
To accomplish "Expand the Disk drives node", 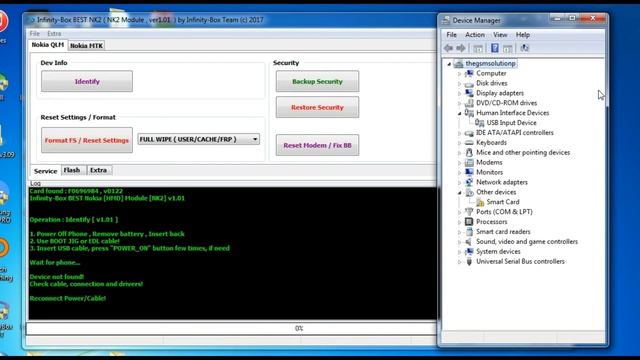I will click(460, 83).
